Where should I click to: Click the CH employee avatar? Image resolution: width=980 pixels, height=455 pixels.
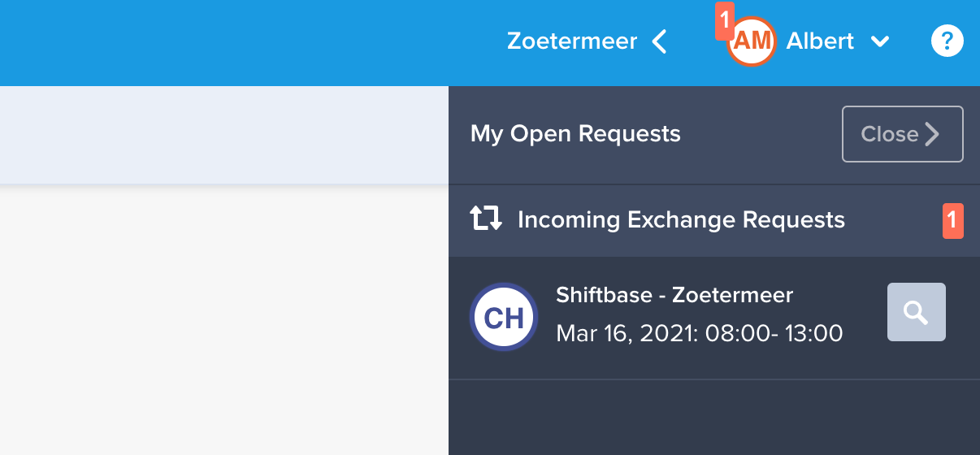504,317
